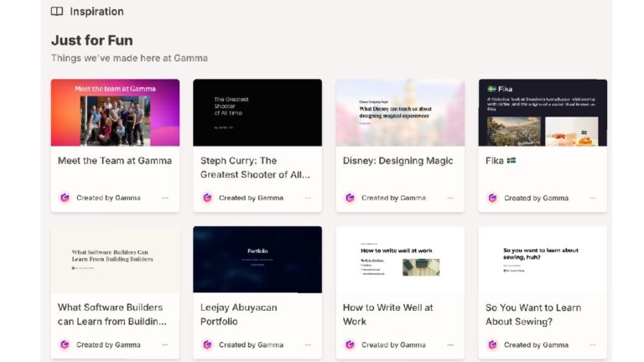
Task: Click Created by Gamma on Software Builders card
Action: tap(108, 344)
